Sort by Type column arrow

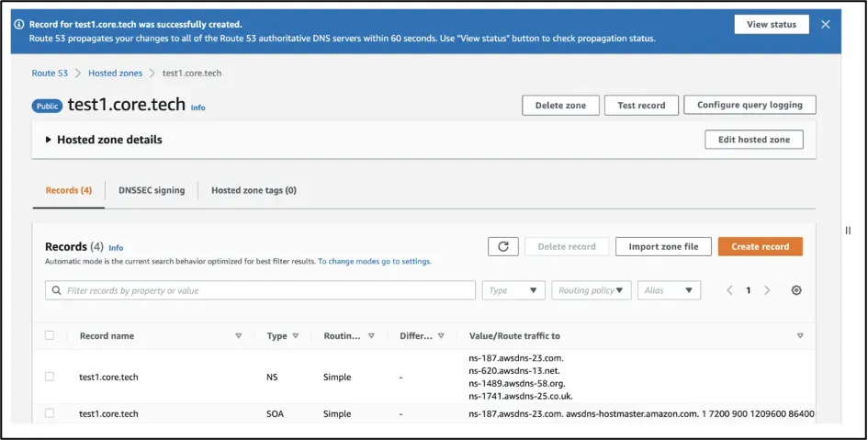click(x=296, y=336)
